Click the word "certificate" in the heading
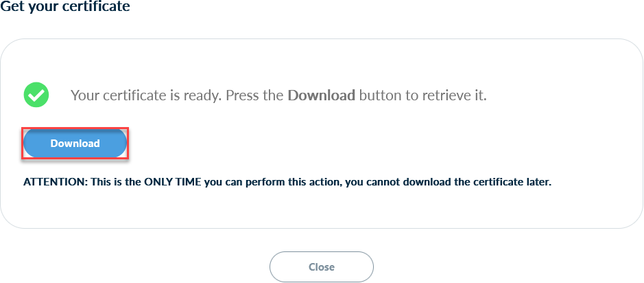 coord(96,7)
